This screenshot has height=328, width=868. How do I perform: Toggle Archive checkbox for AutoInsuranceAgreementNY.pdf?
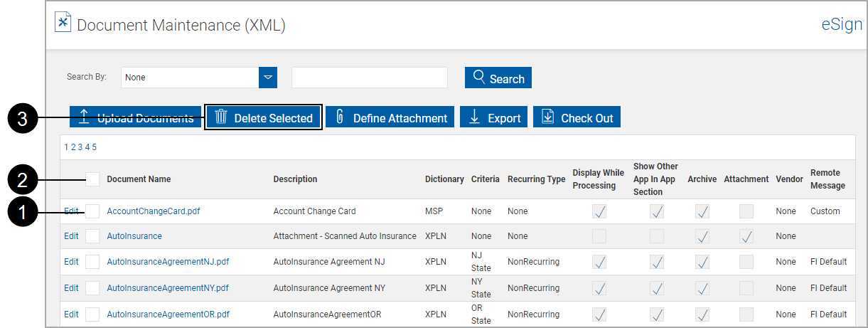click(702, 288)
